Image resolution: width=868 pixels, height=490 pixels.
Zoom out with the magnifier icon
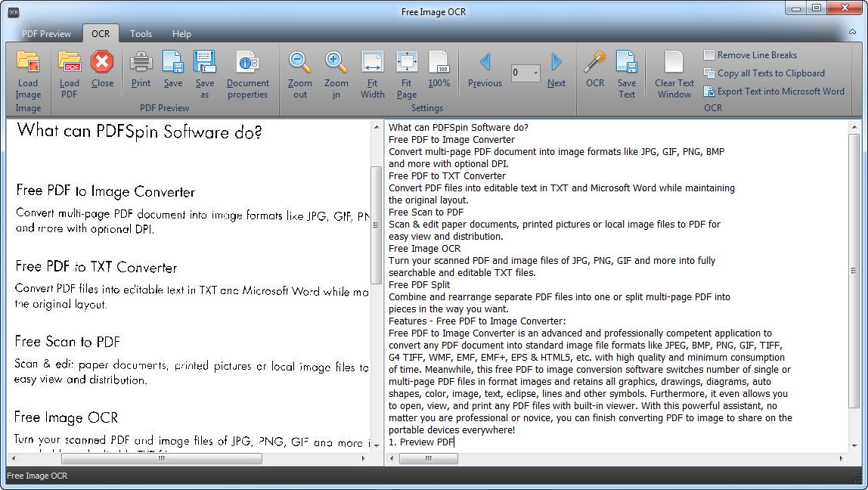point(300,61)
